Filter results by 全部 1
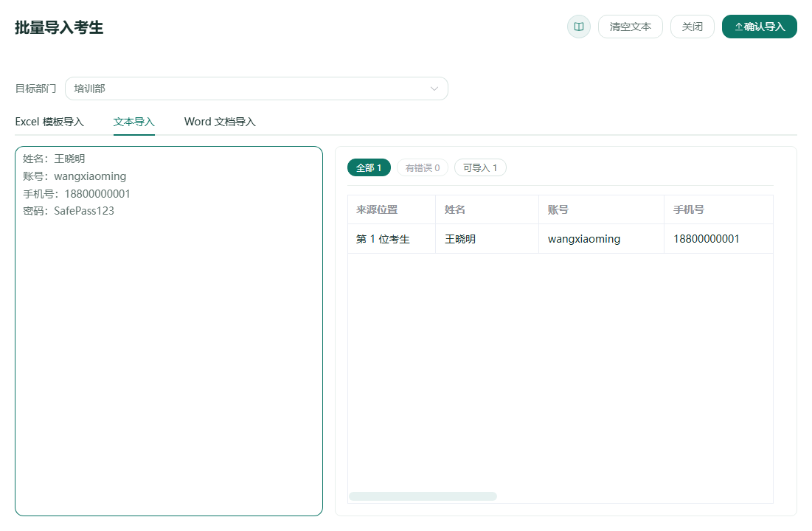This screenshot has width=812, height=531. click(x=369, y=168)
